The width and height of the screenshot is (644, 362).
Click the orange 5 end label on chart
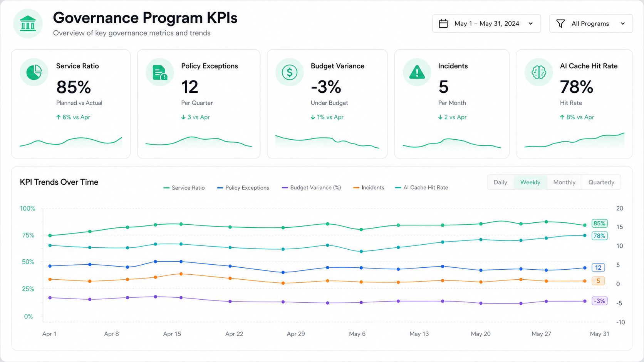click(x=598, y=281)
